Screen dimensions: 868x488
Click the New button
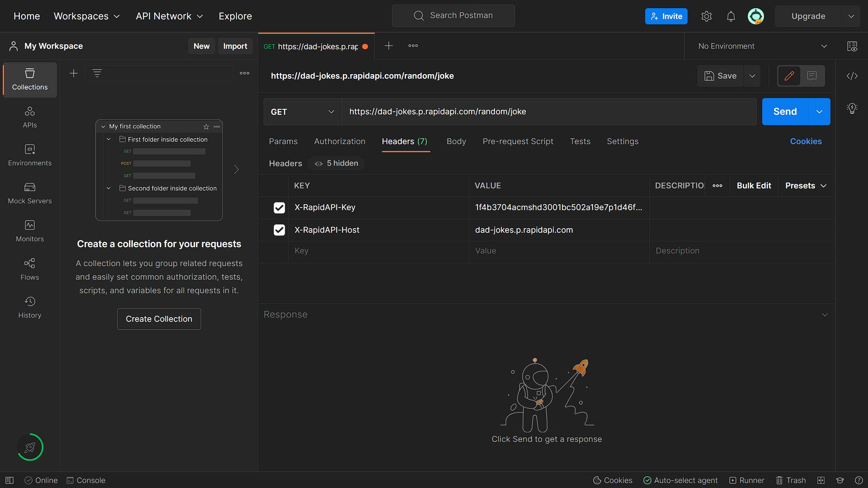click(x=202, y=46)
